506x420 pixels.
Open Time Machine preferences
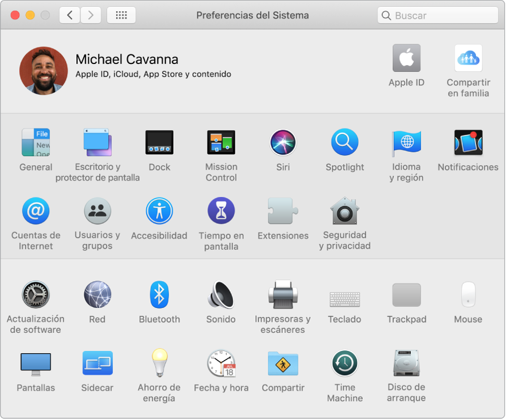coord(345,363)
